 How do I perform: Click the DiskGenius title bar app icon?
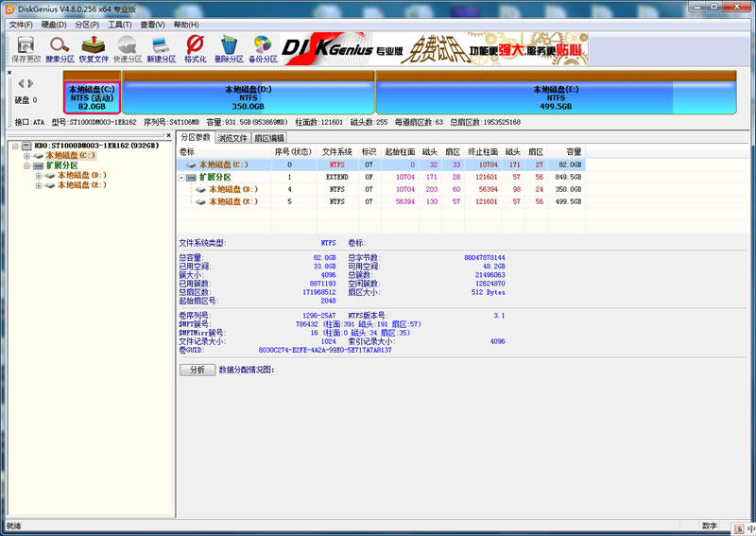pos(9,9)
